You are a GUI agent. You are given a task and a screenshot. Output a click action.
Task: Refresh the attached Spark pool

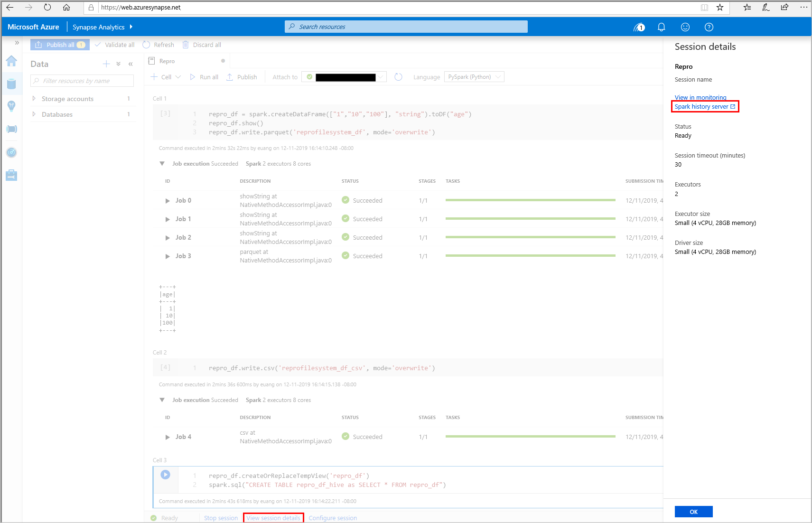(x=398, y=77)
